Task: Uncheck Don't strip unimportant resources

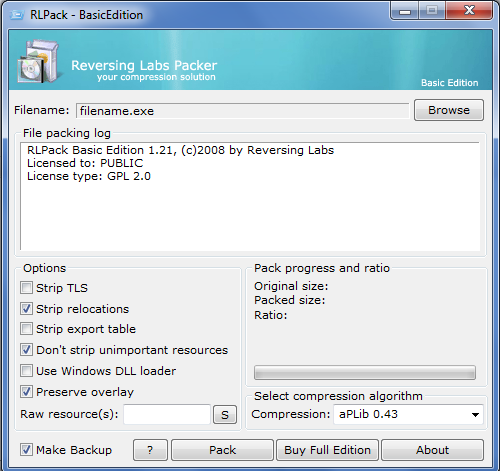Action: [26, 350]
